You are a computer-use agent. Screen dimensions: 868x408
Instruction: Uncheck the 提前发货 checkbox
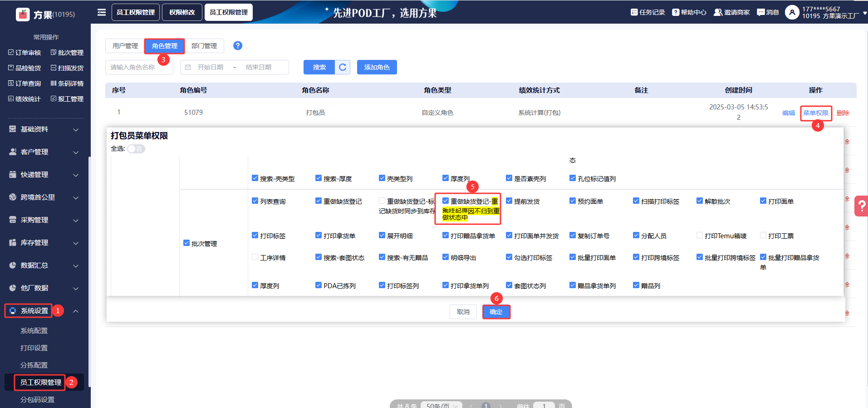coord(509,201)
